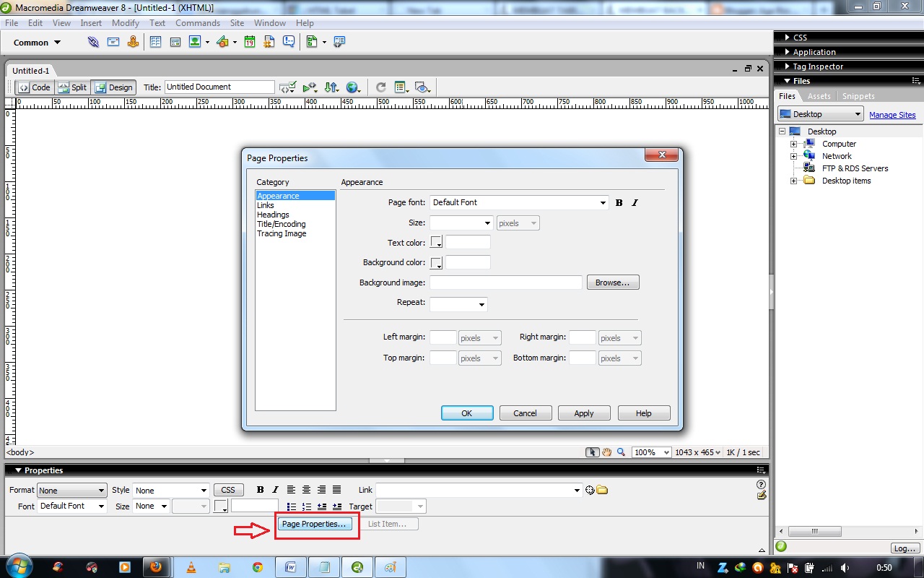
Task: Click the Media insert icon
Action: (x=222, y=42)
